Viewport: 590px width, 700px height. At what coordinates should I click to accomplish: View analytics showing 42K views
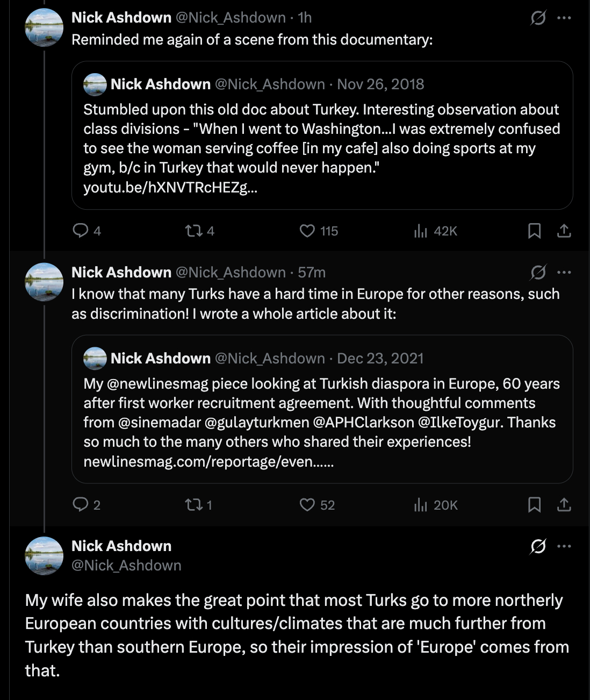pos(420,231)
